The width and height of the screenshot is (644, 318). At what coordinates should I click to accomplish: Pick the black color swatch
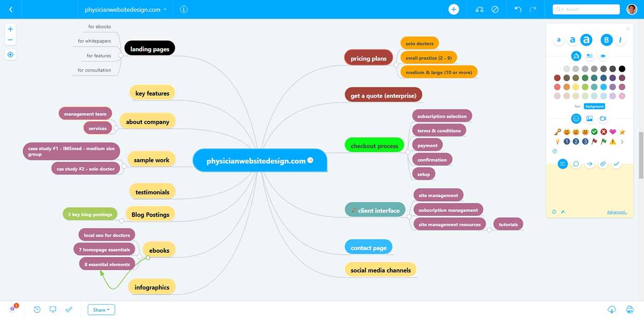click(622, 69)
